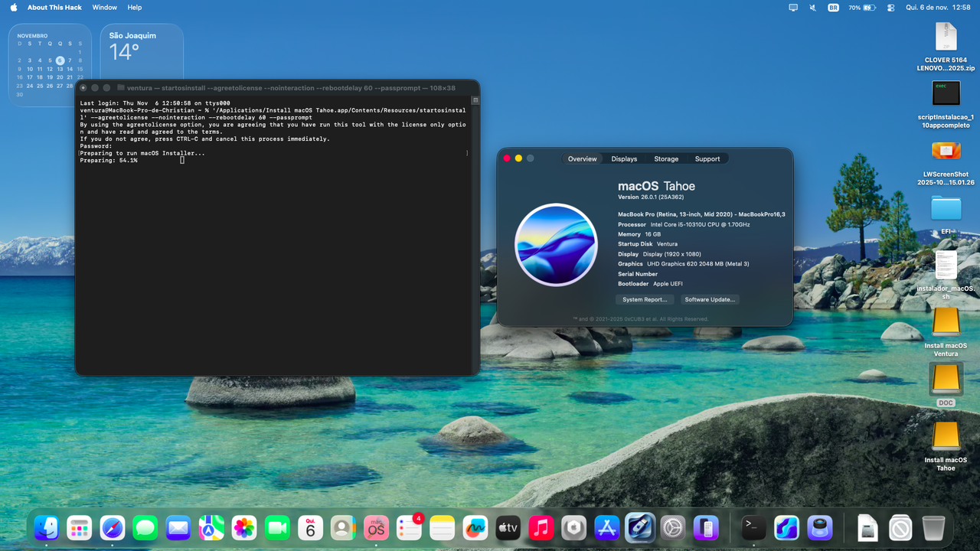Screen dimensions: 980x551
Task: Open Finder from the Dock
Action: click(47, 527)
